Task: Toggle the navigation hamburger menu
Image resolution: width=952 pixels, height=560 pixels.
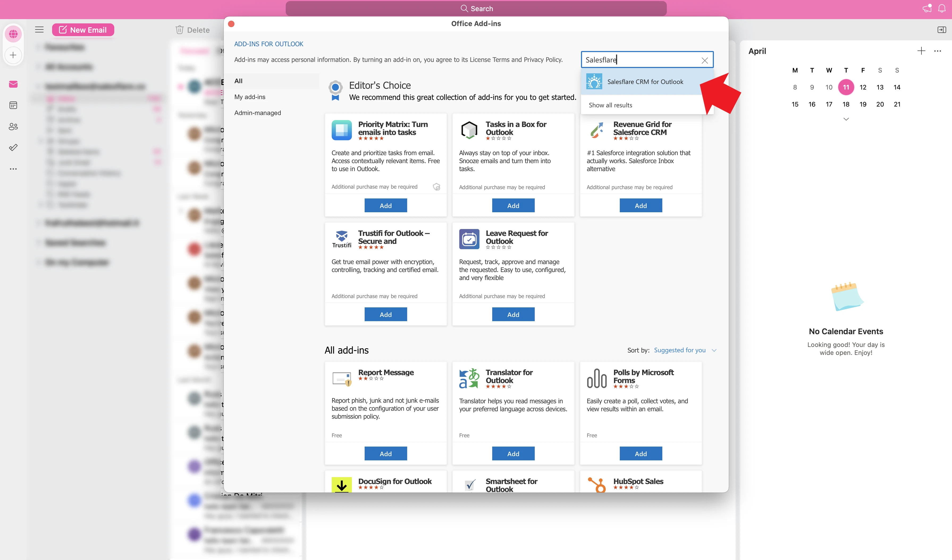Action: point(39,30)
